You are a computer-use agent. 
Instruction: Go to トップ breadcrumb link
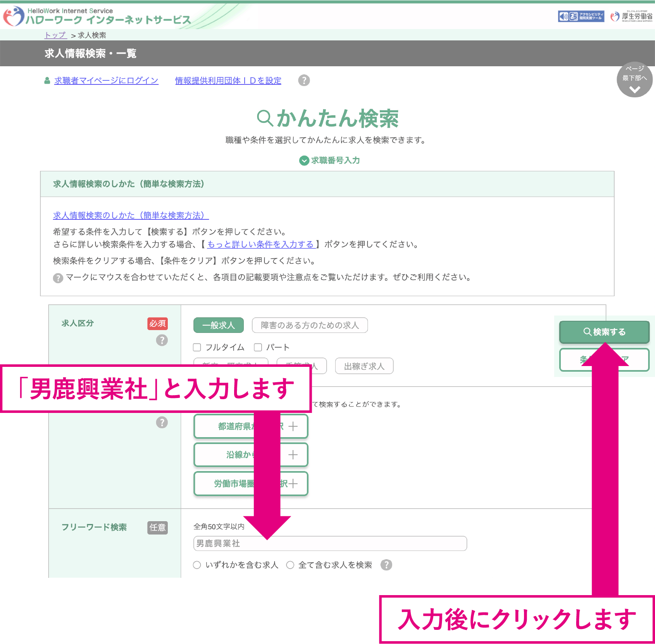pyautogui.click(x=56, y=35)
